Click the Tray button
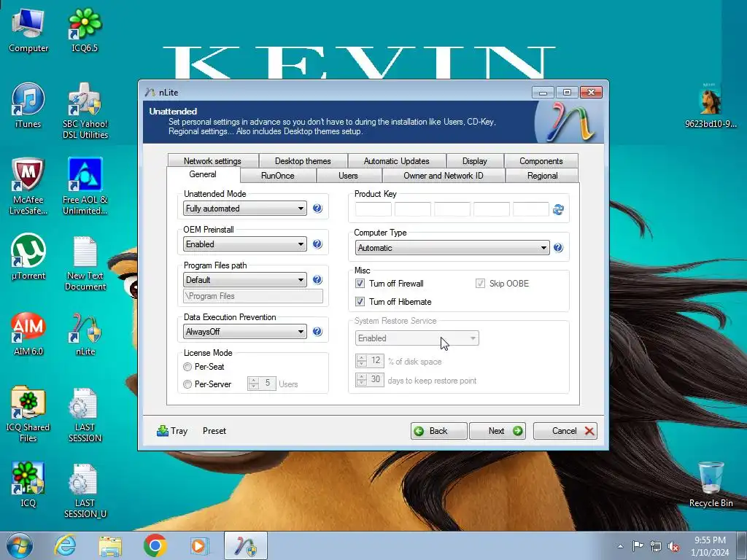Screen dimensions: 747x560 coord(172,431)
